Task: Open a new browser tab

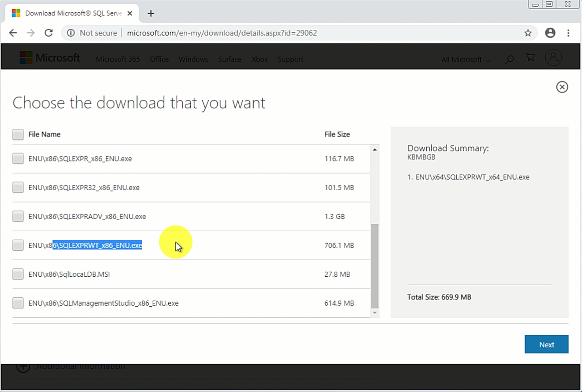Action: (151, 13)
